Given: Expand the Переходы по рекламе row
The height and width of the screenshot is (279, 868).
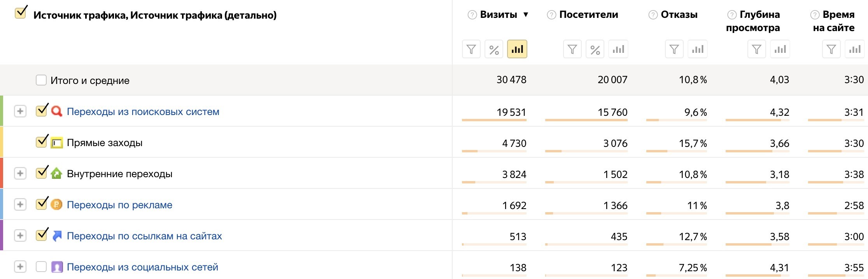Looking at the screenshot, I should pos(20,204).
